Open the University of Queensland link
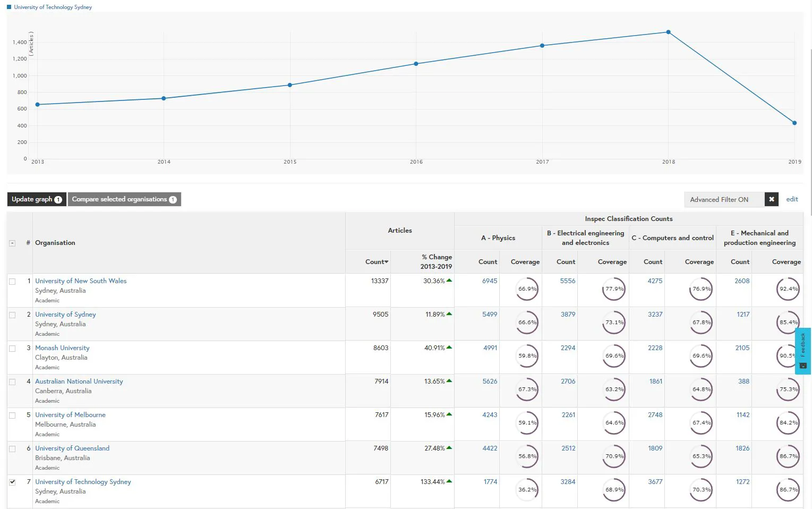Screen dimensions: 812x509 72,448
